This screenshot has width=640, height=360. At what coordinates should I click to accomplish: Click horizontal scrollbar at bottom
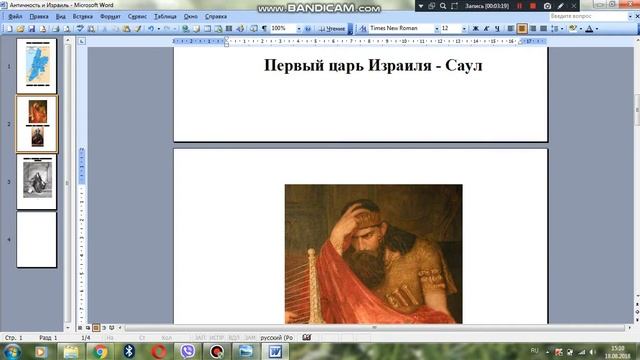point(374,328)
